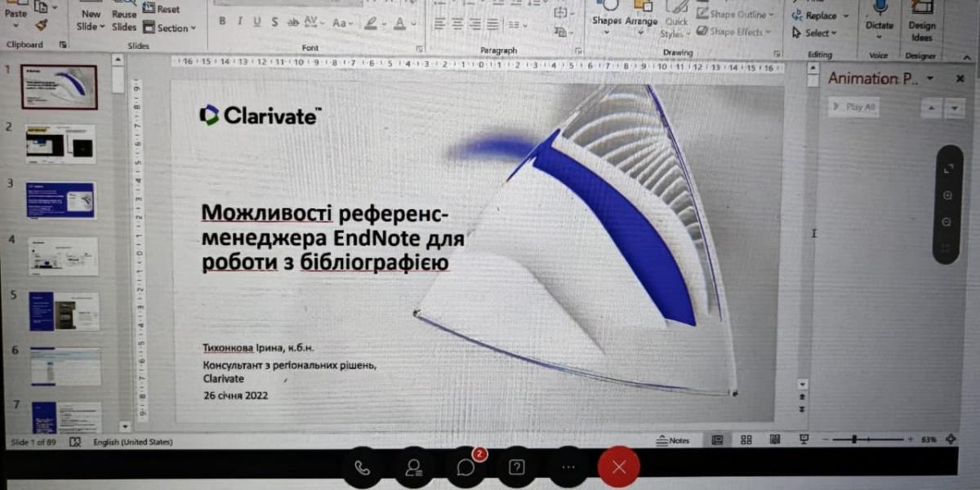Viewport: 980px width, 490px height.
Task: Click the Reset button in Slides group
Action: [x=162, y=9]
